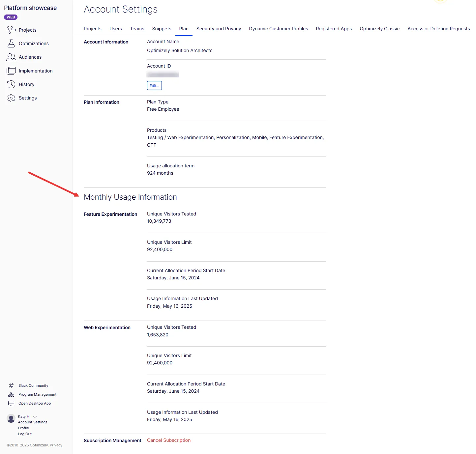This screenshot has height=454, width=476.
Task: Go to Security and Privacy tab
Action: point(219,29)
